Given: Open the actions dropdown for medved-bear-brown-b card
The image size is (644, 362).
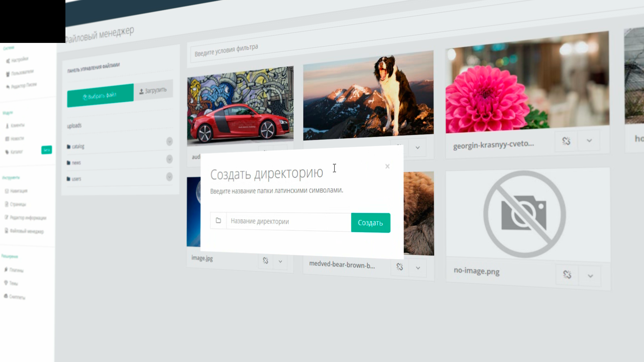Looking at the screenshot, I should coord(418,267).
